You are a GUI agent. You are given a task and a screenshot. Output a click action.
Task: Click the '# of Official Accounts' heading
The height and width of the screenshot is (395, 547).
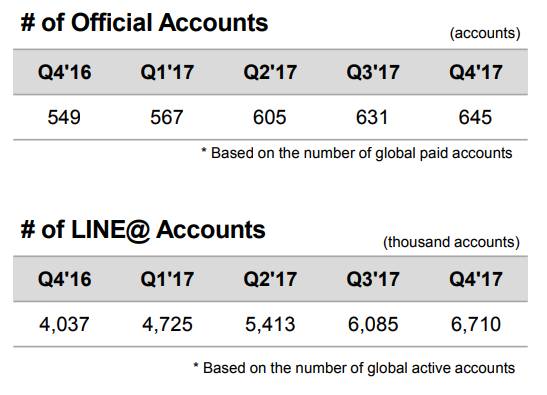[x=144, y=23]
